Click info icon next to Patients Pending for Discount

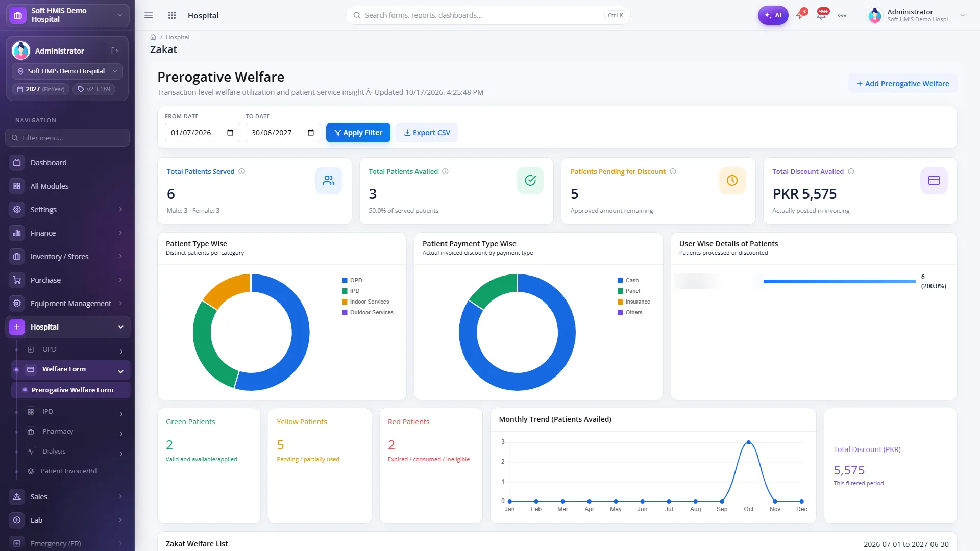673,172
